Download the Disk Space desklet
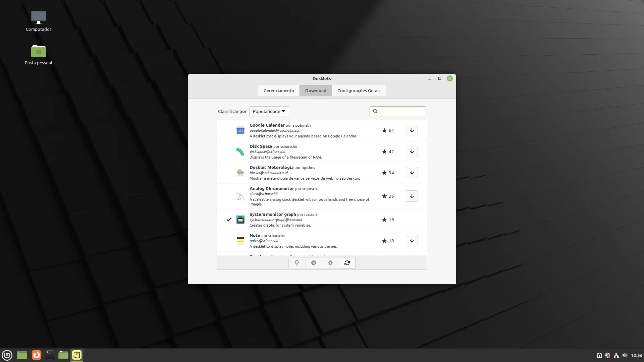Image resolution: width=644 pixels, height=362 pixels. tap(412, 152)
